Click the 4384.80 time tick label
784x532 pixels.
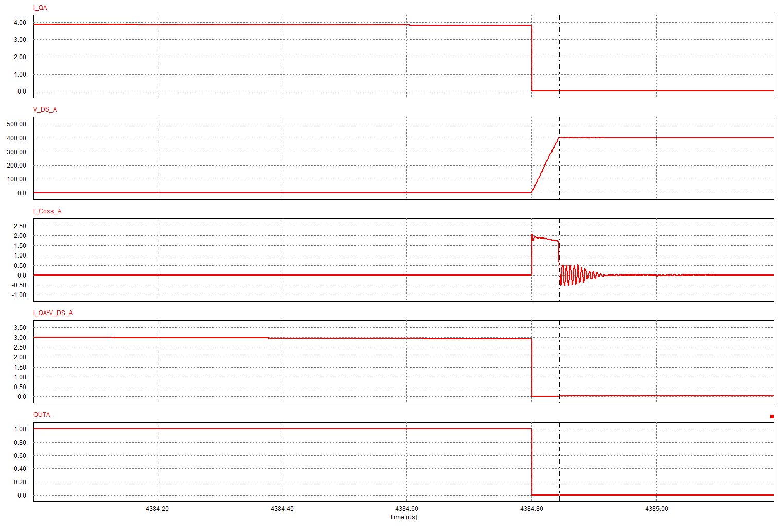(531, 509)
